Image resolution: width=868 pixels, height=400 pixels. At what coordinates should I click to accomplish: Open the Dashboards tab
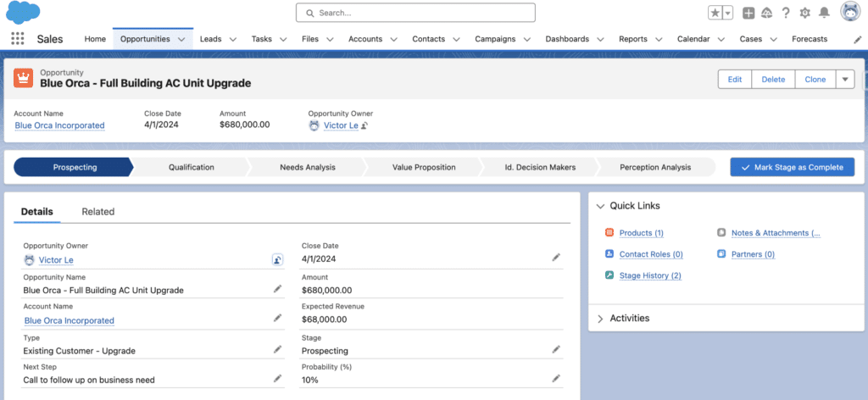[567, 39]
